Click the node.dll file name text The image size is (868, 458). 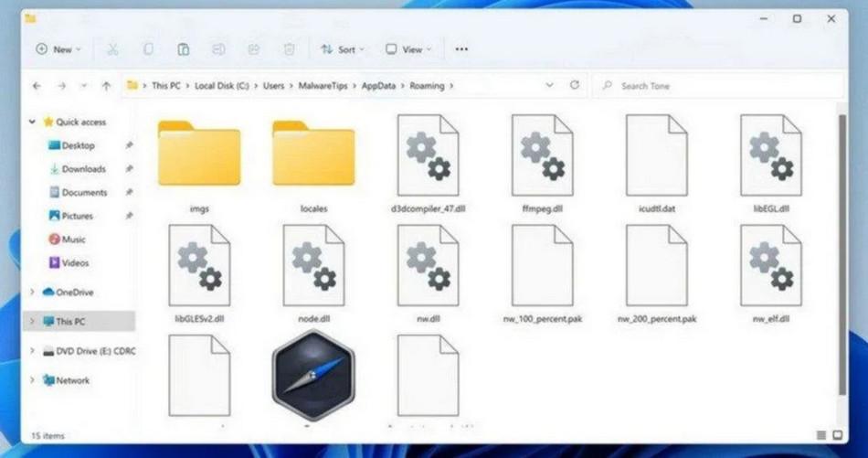[x=314, y=319]
